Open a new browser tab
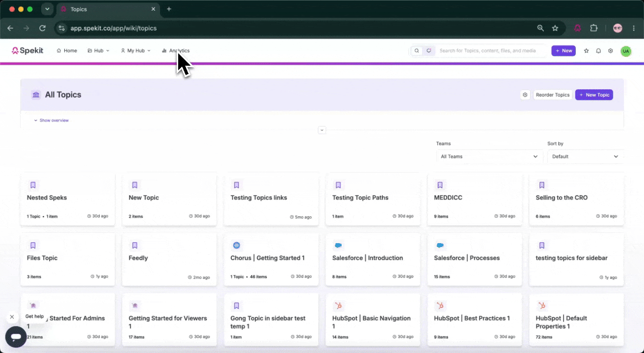The height and width of the screenshot is (353, 644). pyautogui.click(x=169, y=9)
